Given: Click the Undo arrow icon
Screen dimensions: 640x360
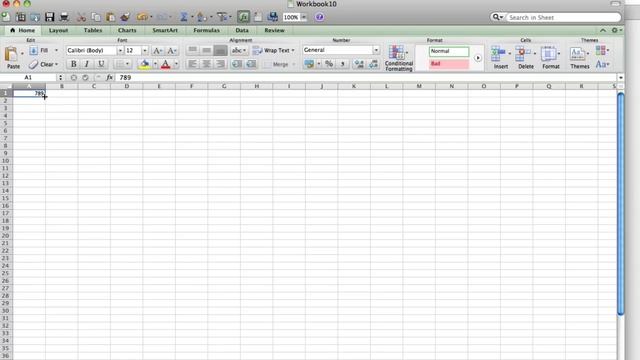Looking at the screenshot, I should (142, 17).
